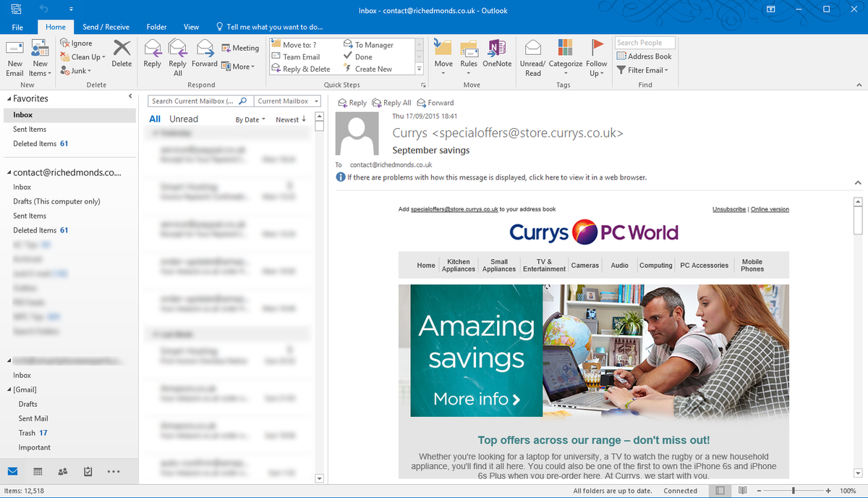Forward the message using the ribbon icon
The height and width of the screenshot is (498, 868).
pos(204,56)
